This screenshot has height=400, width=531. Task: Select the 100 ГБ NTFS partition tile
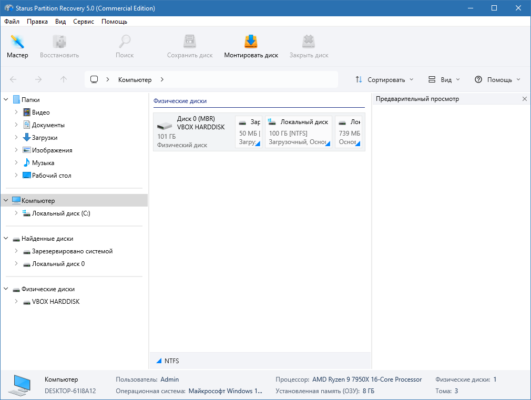[x=298, y=132]
